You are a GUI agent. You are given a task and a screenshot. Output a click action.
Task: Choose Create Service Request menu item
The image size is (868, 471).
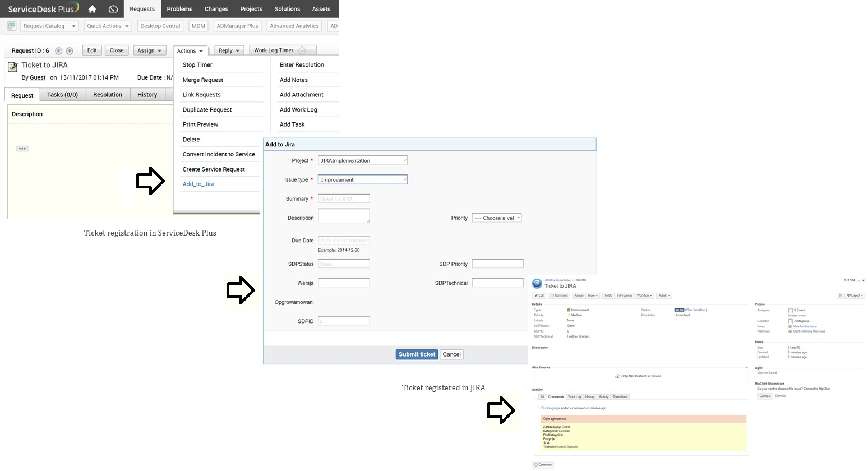coord(214,169)
